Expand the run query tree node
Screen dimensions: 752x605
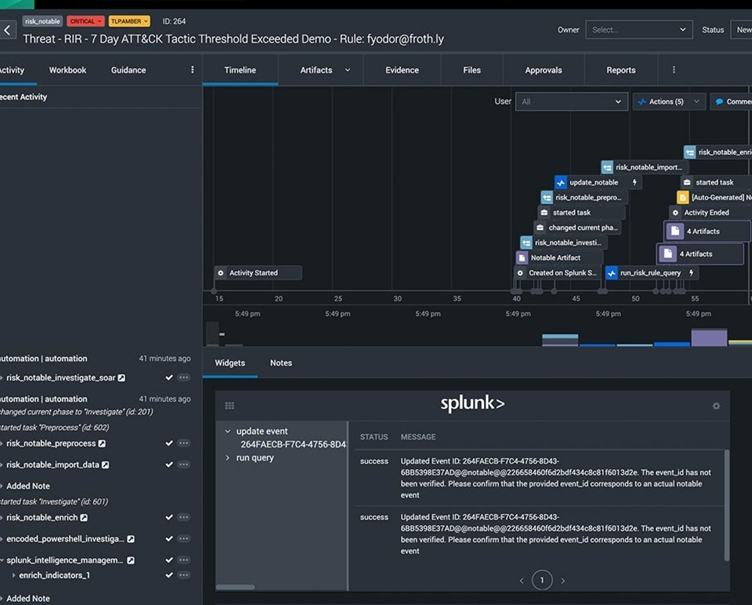pyautogui.click(x=228, y=458)
